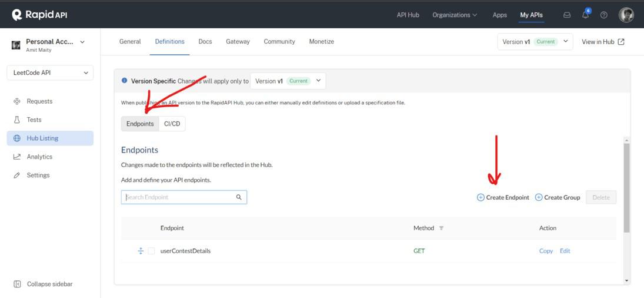Click the userContestDetails reorder handle
Screen dimensions: 644x298
[x=141, y=251]
